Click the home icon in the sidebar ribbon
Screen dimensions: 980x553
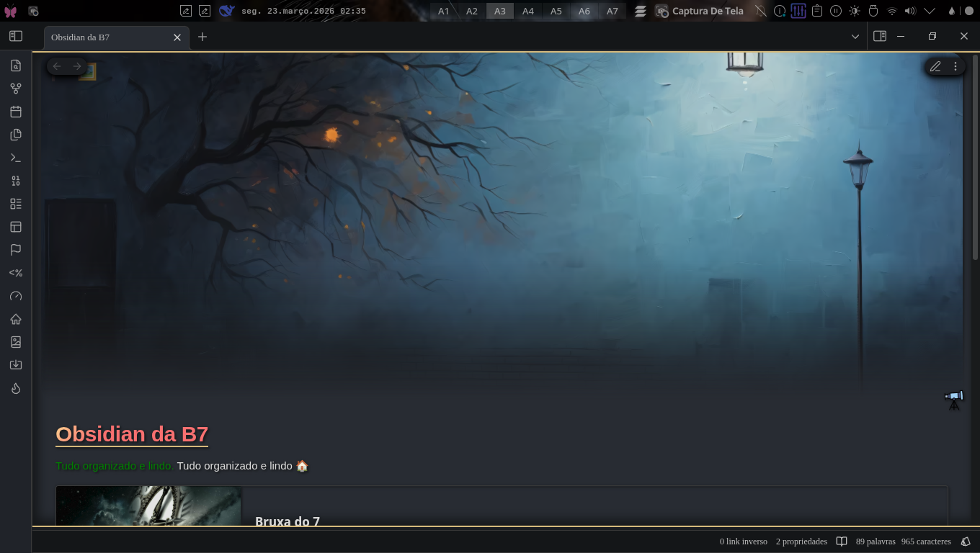click(16, 319)
